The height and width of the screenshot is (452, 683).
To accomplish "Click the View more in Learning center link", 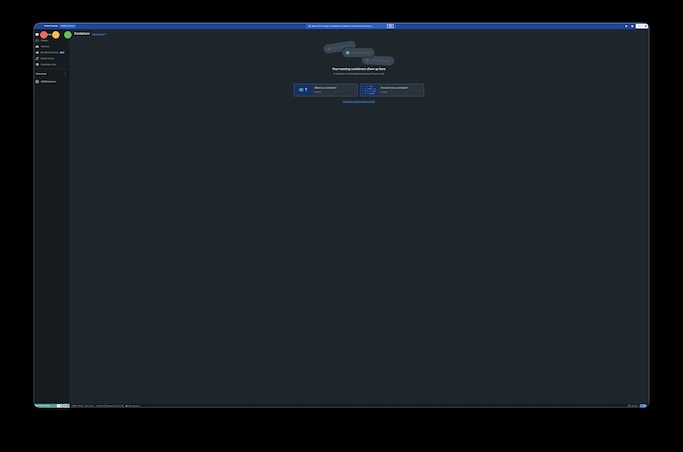I will [358, 101].
